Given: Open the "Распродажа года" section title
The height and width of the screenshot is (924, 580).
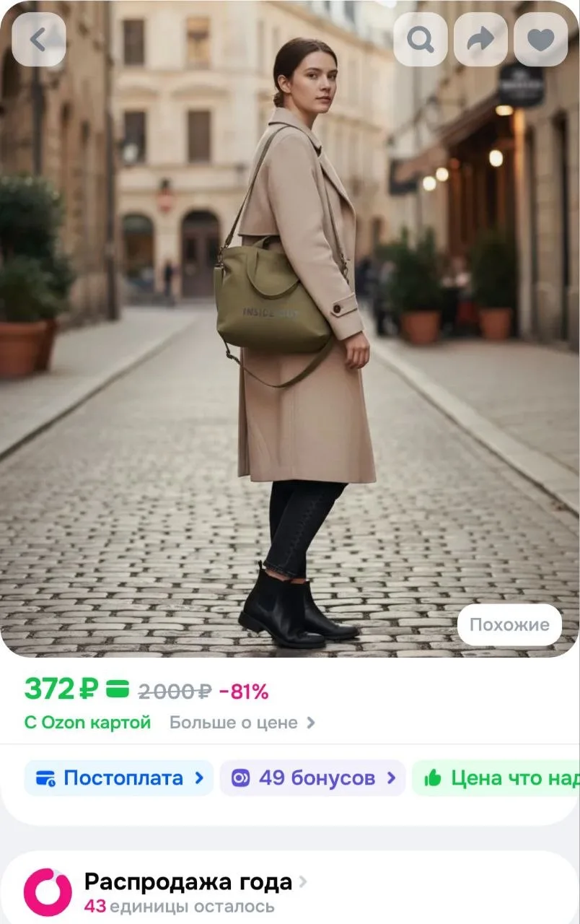Looking at the screenshot, I should pos(188,882).
